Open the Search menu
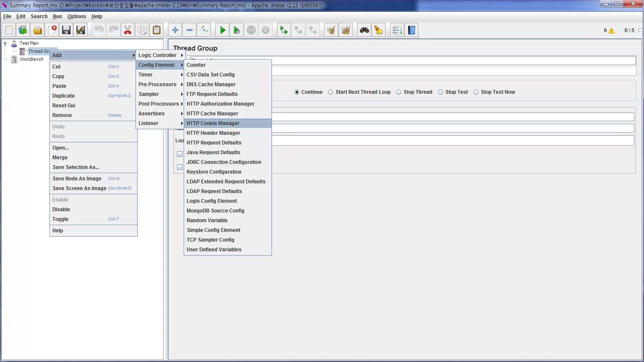 (39, 16)
